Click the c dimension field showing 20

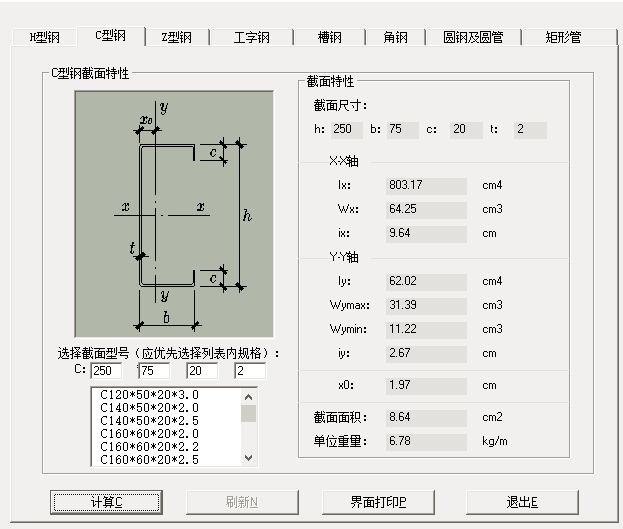[466, 130]
